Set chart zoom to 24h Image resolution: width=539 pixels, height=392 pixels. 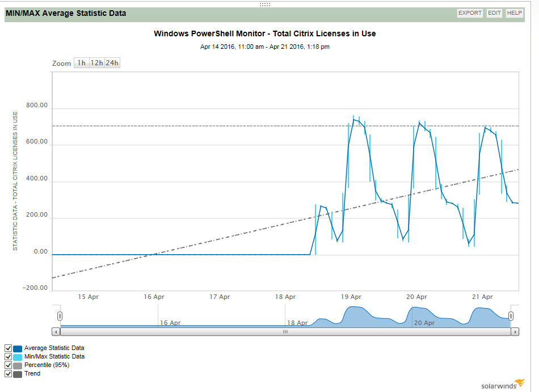click(x=112, y=63)
